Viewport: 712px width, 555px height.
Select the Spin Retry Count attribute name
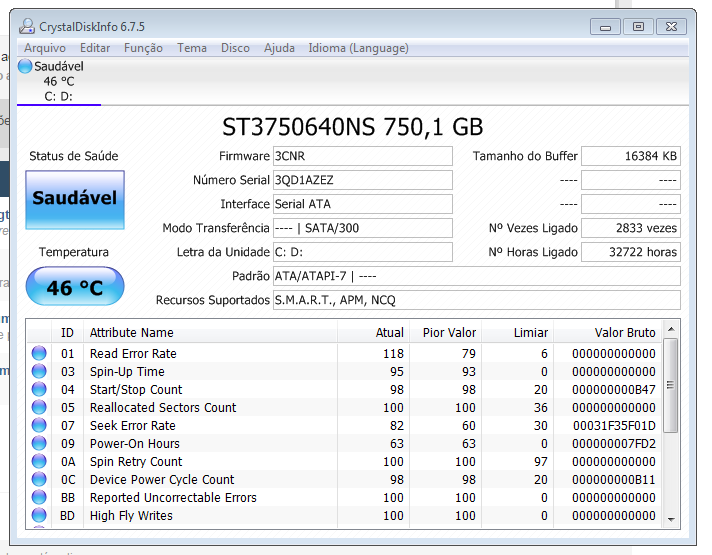[x=136, y=461]
